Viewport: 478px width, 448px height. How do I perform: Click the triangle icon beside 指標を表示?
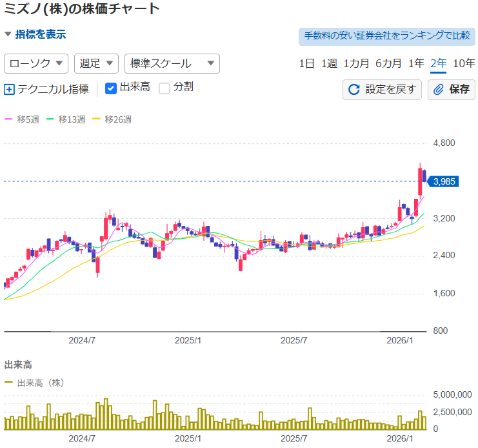click(x=8, y=34)
